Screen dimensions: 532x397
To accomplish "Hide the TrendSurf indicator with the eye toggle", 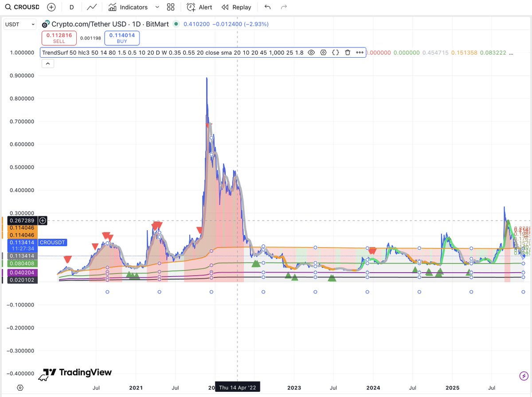I will (311, 52).
